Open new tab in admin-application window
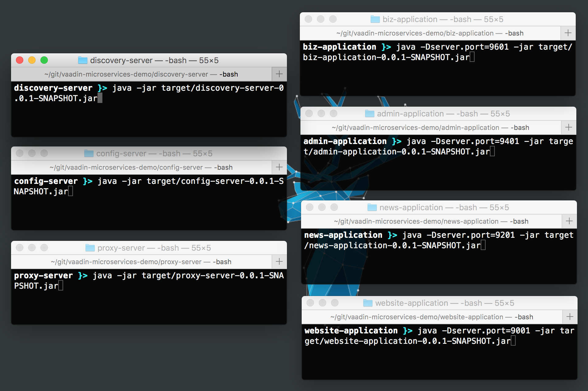The width and height of the screenshot is (588, 391). click(568, 127)
